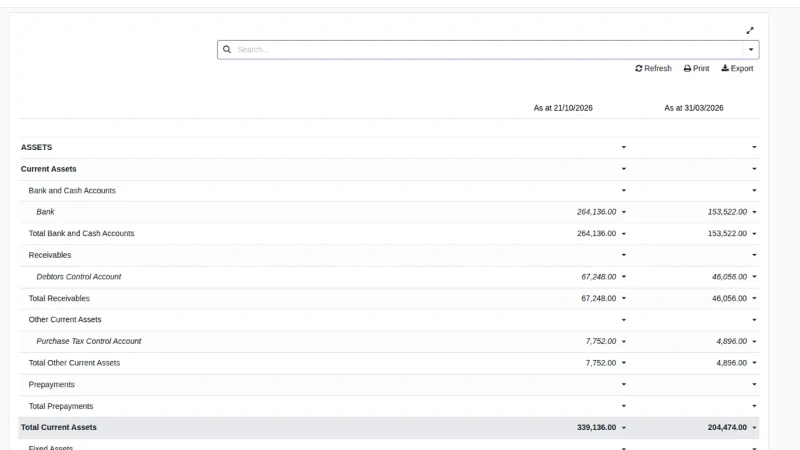Screen dimensions: 800x450
Task: Click the total value 204,474.00
Action: click(x=727, y=428)
